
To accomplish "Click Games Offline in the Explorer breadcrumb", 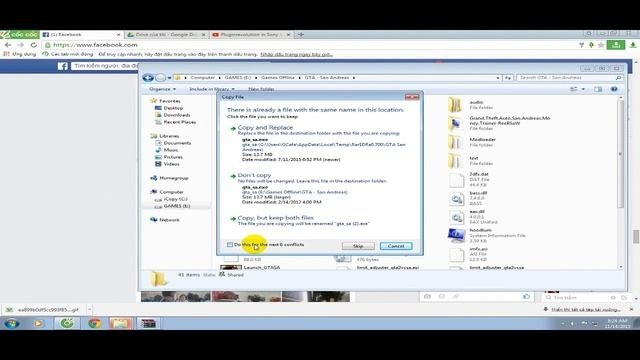I will (x=278, y=78).
